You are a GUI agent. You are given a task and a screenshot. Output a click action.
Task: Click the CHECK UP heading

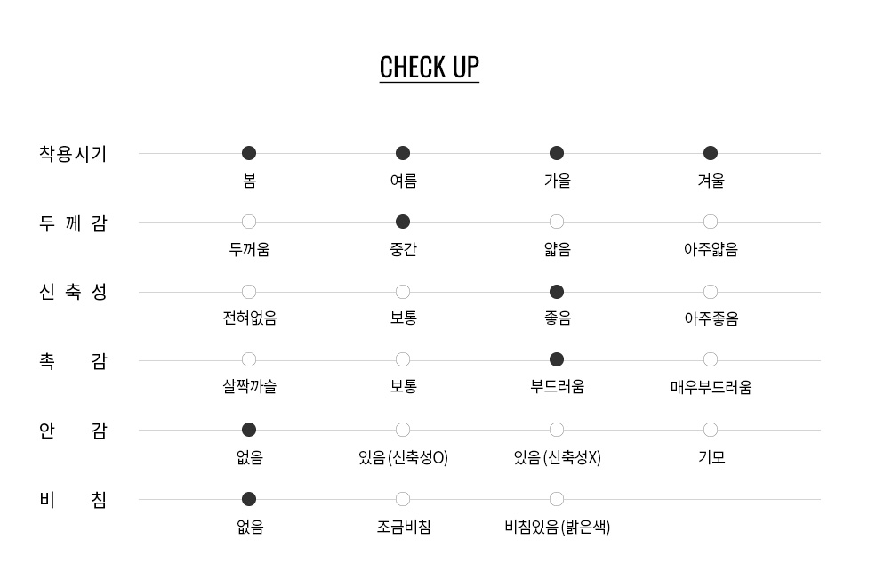[430, 68]
